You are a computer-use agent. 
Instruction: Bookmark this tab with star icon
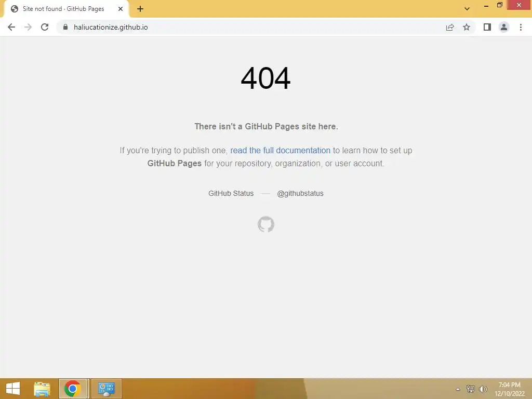[467, 27]
